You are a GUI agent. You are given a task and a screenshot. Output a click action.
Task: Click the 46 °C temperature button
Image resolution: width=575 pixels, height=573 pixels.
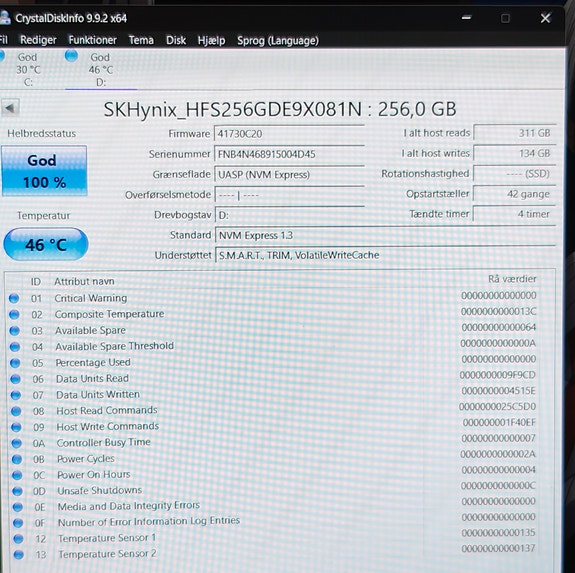(x=46, y=245)
